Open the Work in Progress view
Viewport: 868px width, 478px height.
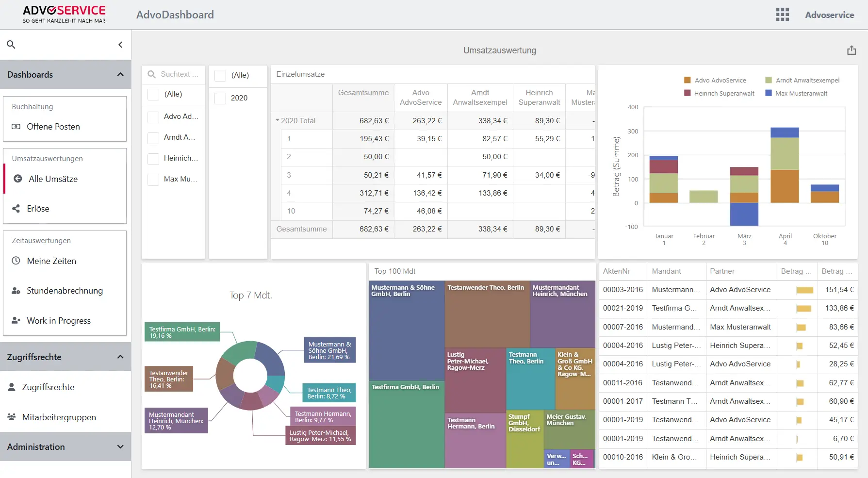(58, 320)
